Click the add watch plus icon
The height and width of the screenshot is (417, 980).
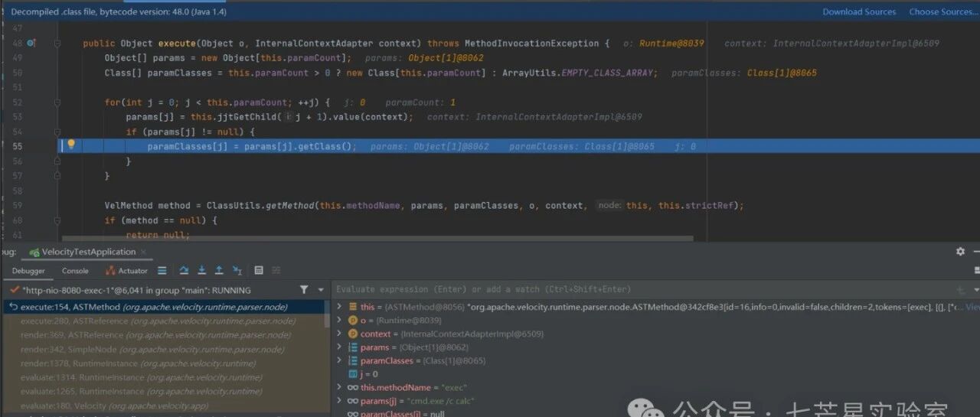pyautogui.click(x=961, y=290)
